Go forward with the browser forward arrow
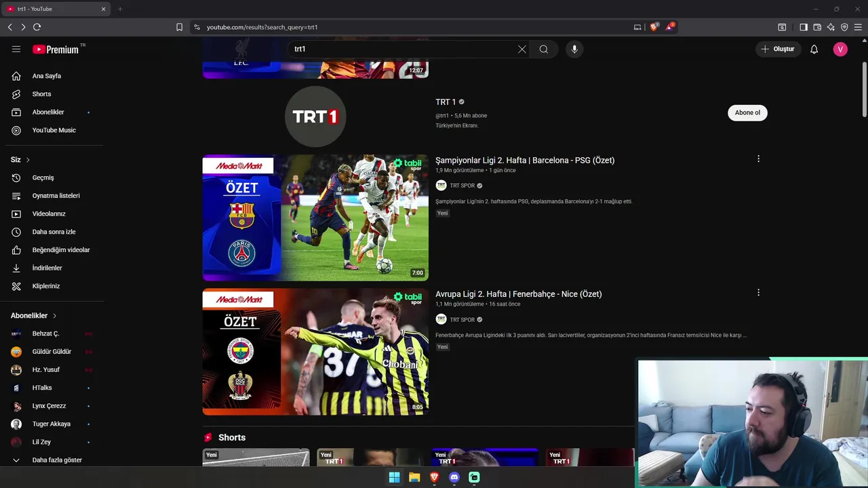The height and width of the screenshot is (488, 868). (x=23, y=27)
